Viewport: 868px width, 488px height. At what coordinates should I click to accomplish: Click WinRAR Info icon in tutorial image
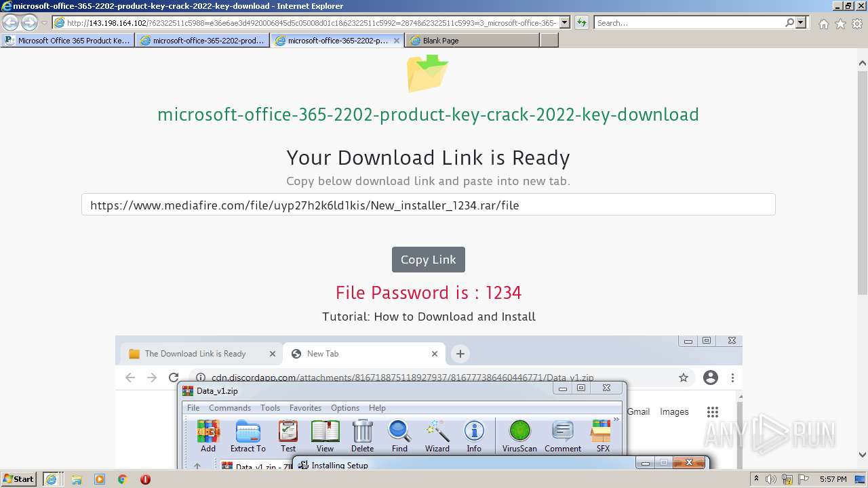pos(474,436)
